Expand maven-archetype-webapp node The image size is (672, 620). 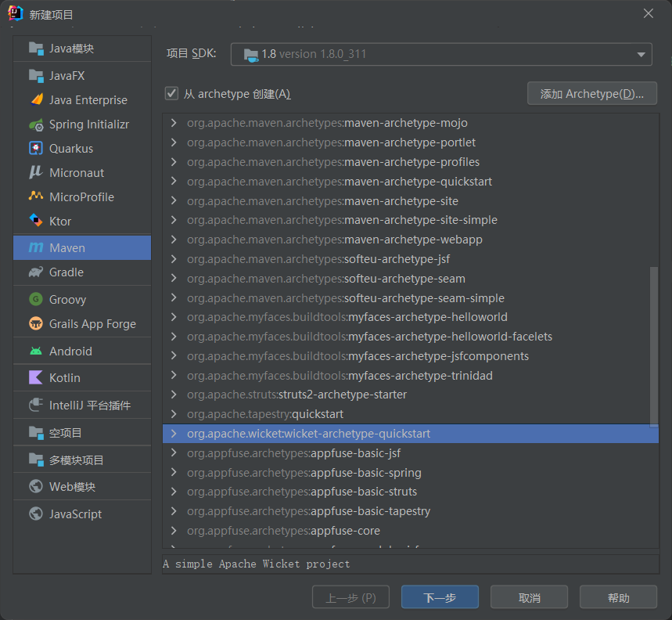(x=174, y=240)
